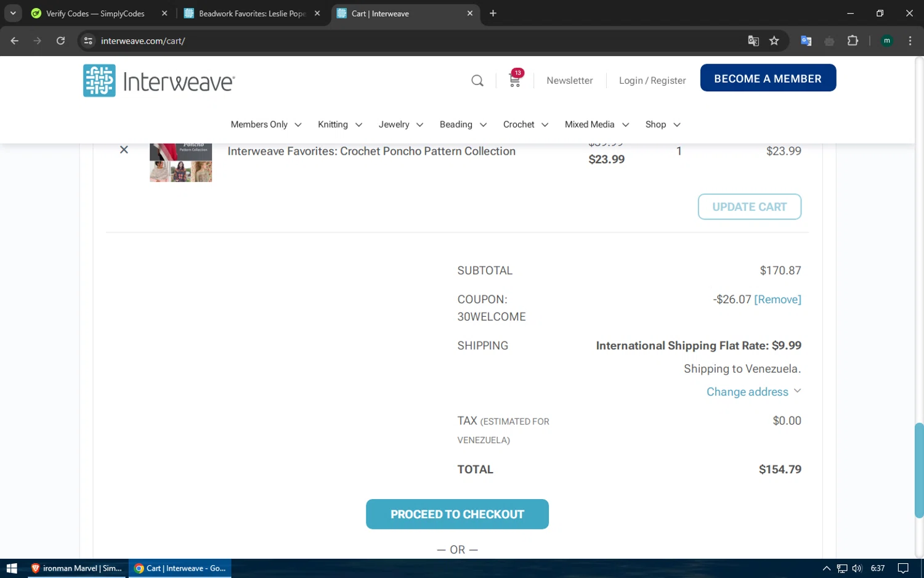Open the Chrome three-dot menu
924x578 pixels.
[910, 41]
